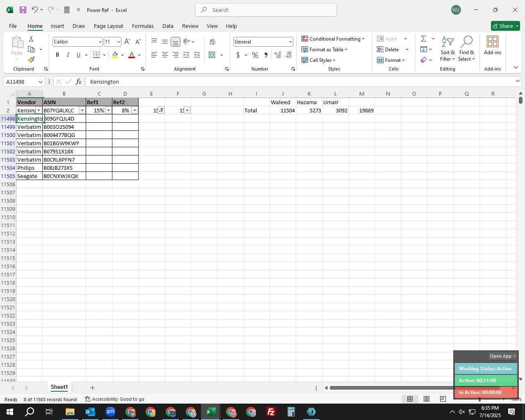
Task: Open the font size dropdown
Action: [x=119, y=42]
